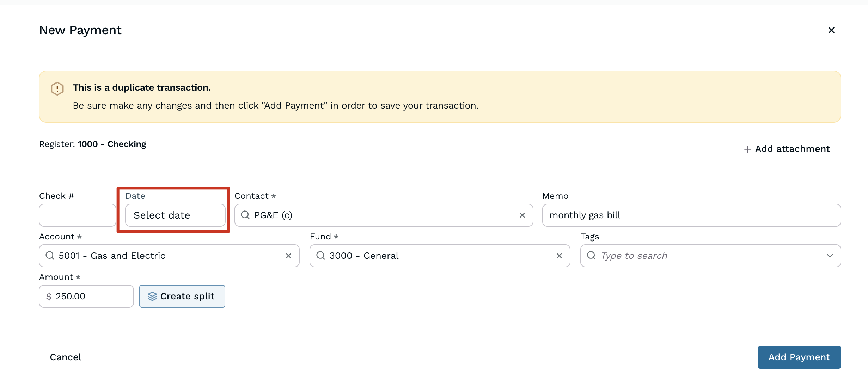The image size is (868, 385).
Task: Click Cancel to discard payment
Action: pyautogui.click(x=66, y=357)
